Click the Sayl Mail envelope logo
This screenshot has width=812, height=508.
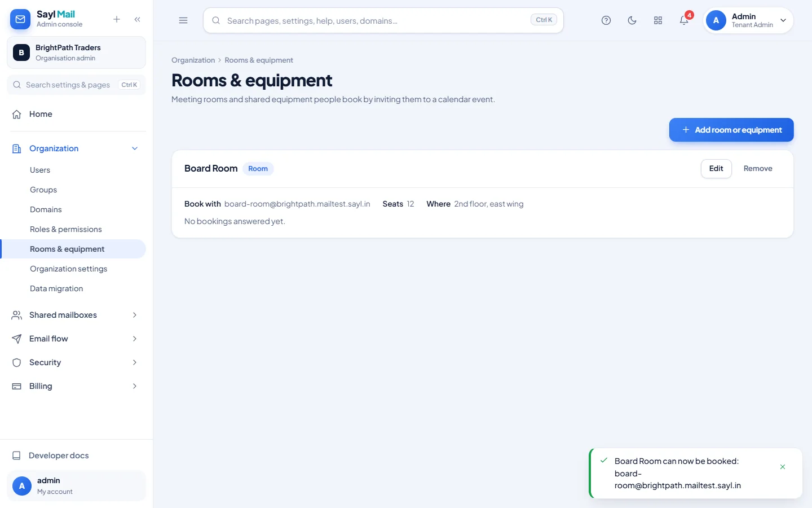(x=20, y=19)
